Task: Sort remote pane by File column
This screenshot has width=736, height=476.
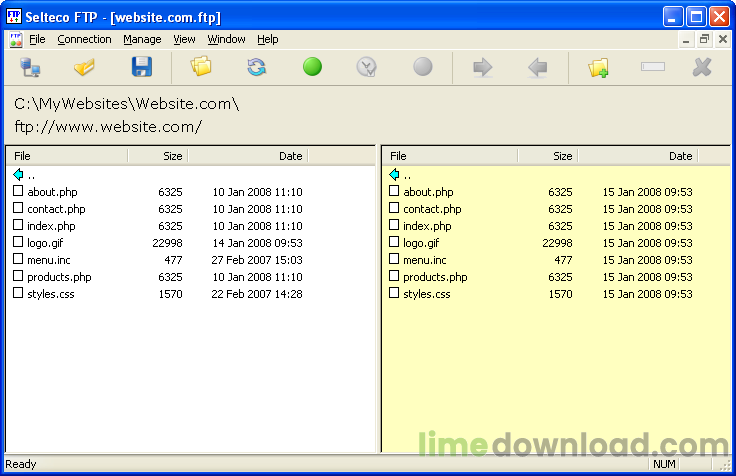Action: (x=450, y=156)
